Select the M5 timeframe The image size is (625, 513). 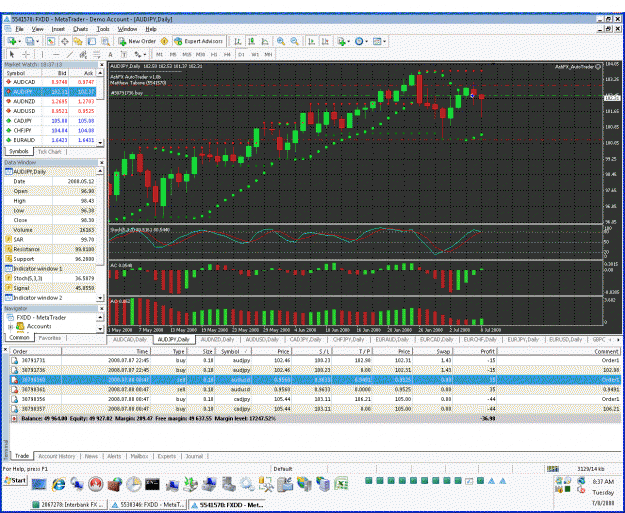click(x=173, y=54)
